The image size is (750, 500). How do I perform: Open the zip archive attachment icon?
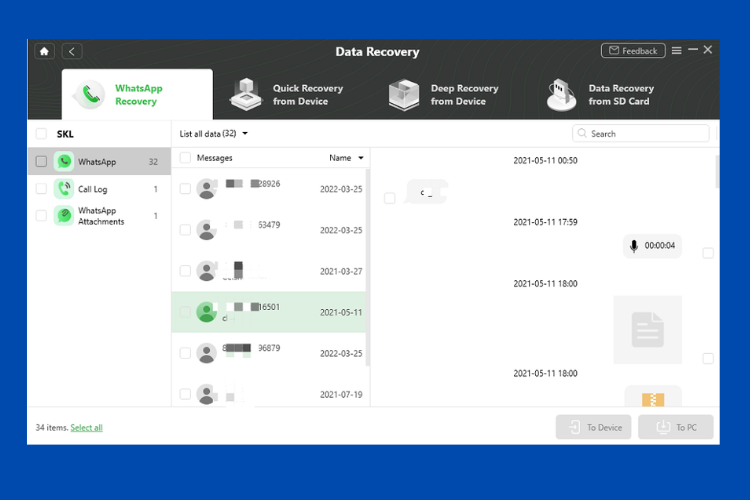(653, 399)
